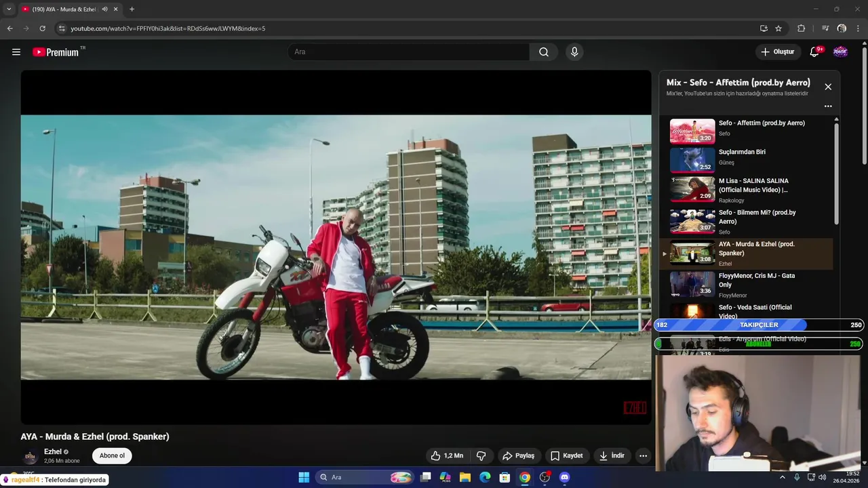Open Chrome profile avatar
The image size is (868, 488).
[x=842, y=28]
